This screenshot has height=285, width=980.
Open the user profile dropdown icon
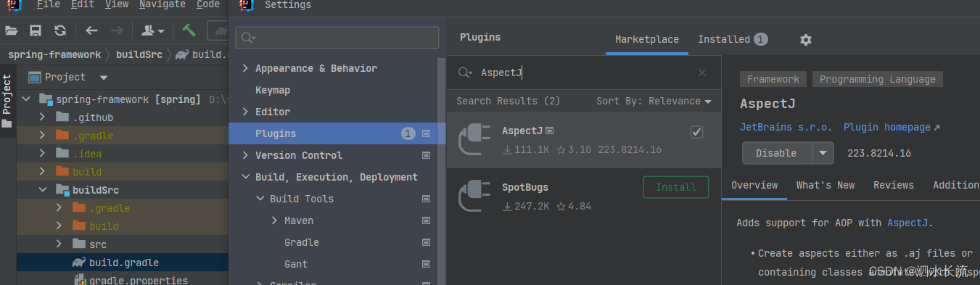[x=152, y=30]
